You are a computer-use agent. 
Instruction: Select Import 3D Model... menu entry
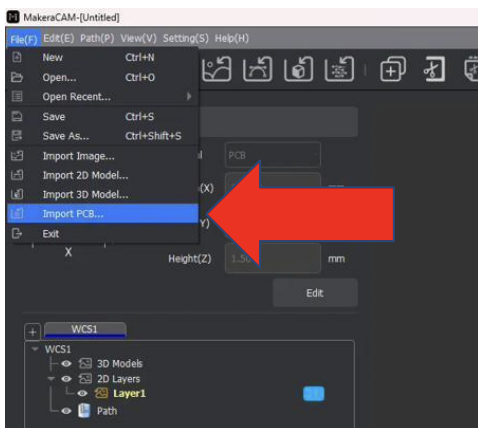tap(103, 195)
